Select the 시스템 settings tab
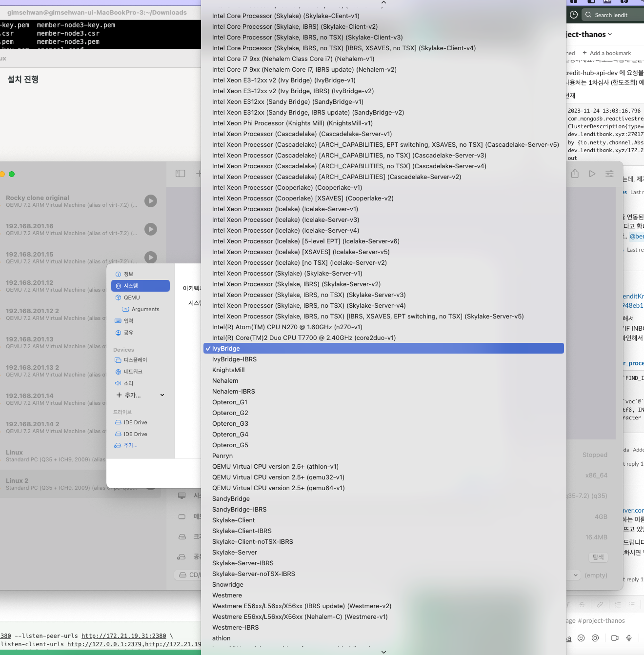The image size is (644, 655). click(x=141, y=286)
